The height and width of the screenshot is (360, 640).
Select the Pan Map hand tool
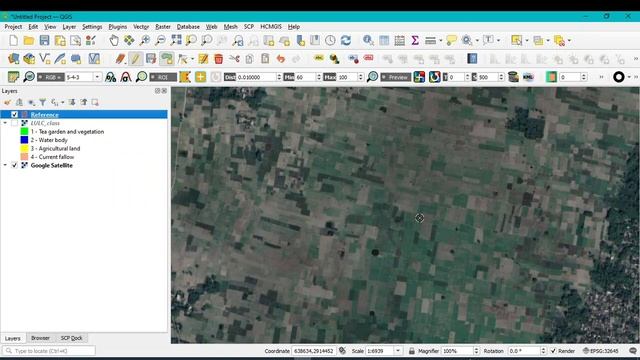pyautogui.click(x=113, y=40)
